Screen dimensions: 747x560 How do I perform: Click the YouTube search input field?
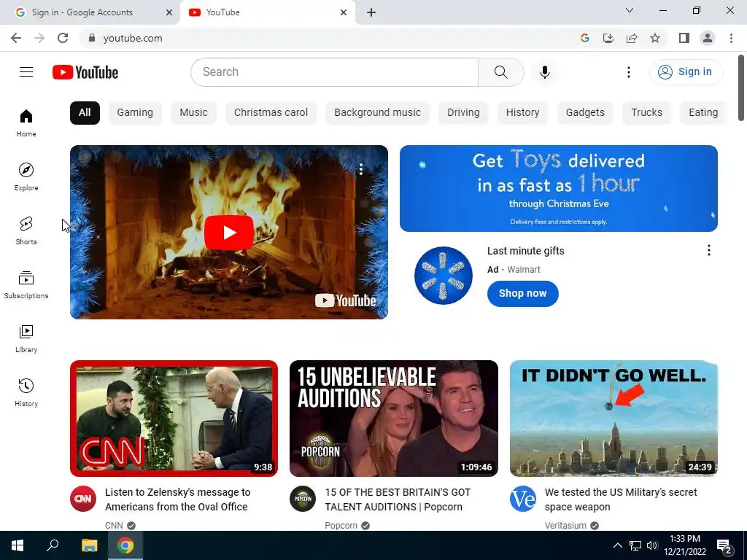coord(334,72)
